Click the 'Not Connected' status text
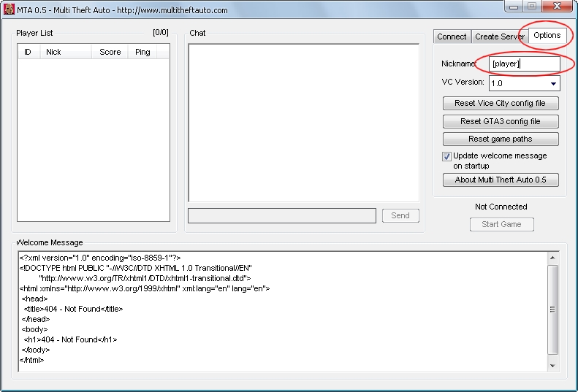 tap(501, 207)
